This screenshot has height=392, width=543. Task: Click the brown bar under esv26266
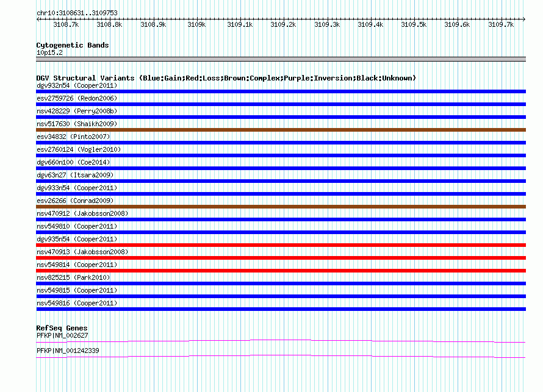[281, 207]
